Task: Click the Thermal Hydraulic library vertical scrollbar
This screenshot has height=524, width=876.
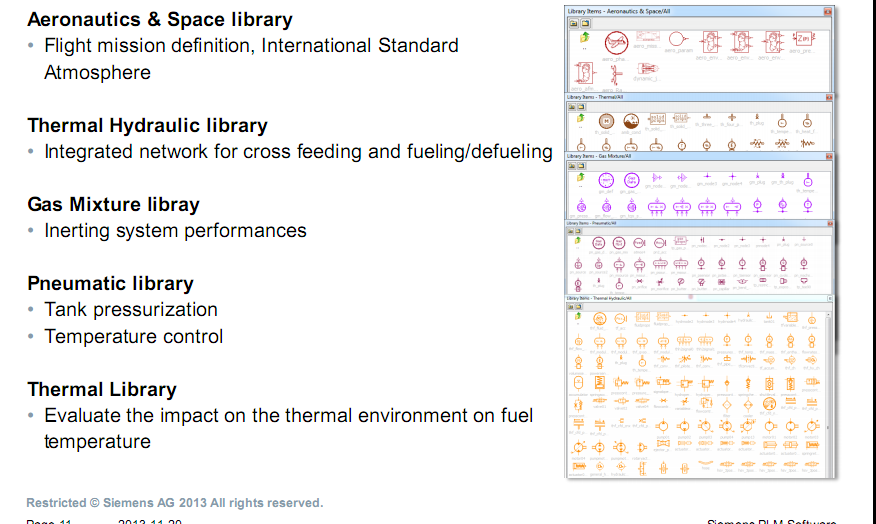Action: coord(829,394)
